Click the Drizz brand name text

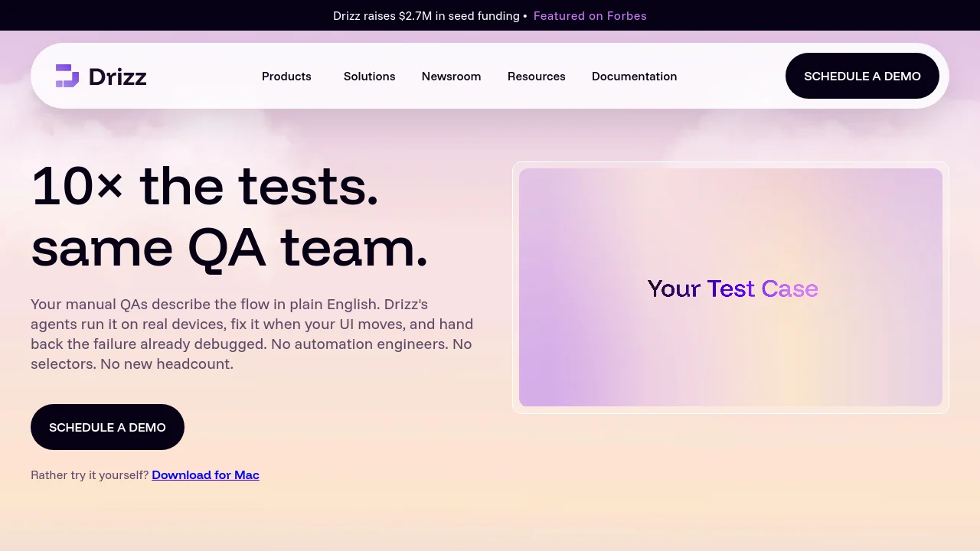coord(117,77)
